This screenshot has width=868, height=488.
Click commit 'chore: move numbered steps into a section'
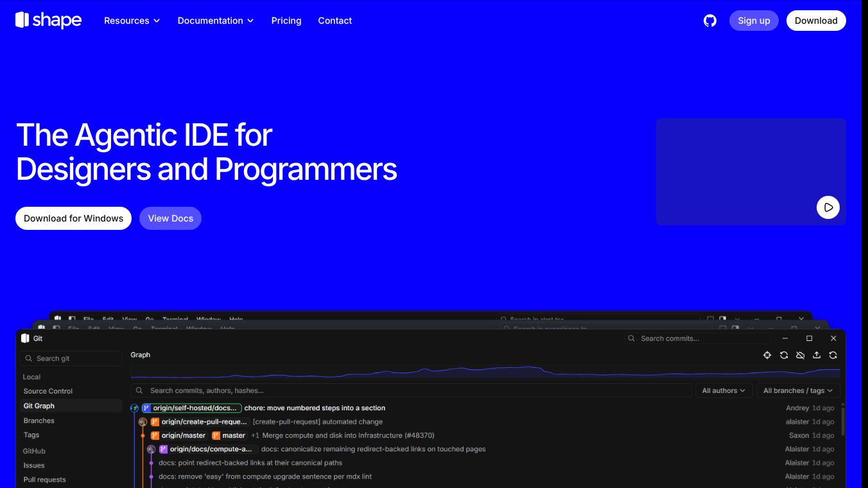click(x=315, y=408)
